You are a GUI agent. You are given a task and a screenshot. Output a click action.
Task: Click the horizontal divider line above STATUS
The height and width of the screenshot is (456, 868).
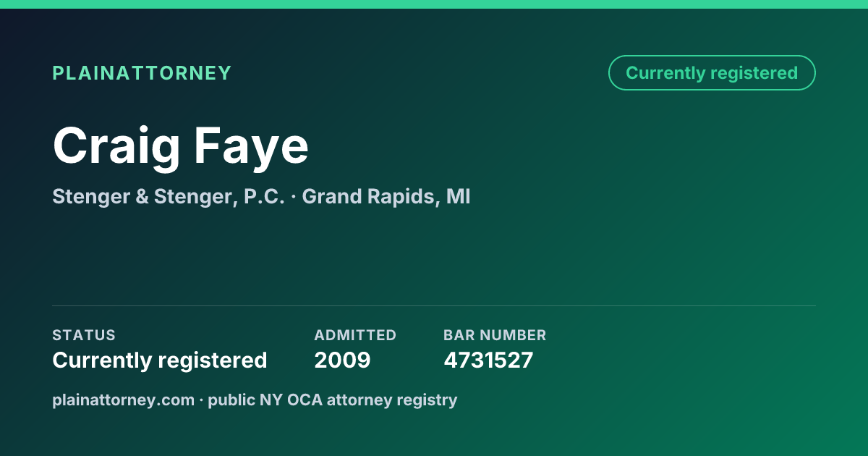coord(434,305)
